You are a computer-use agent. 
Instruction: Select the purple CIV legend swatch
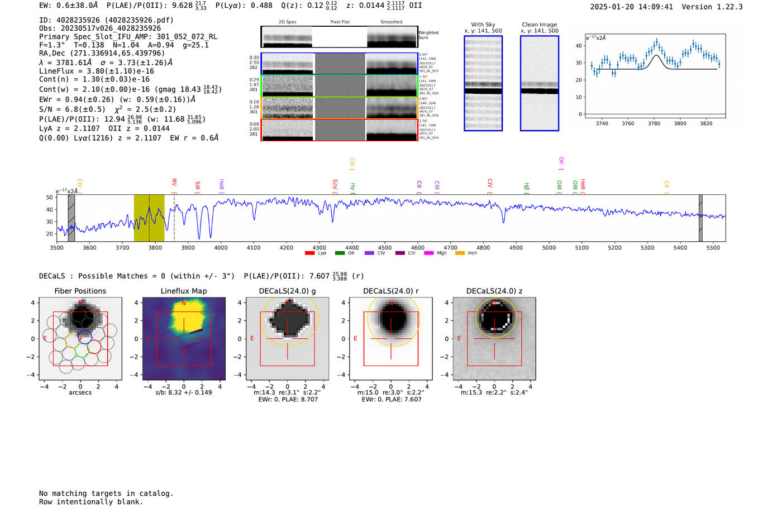pos(369,253)
